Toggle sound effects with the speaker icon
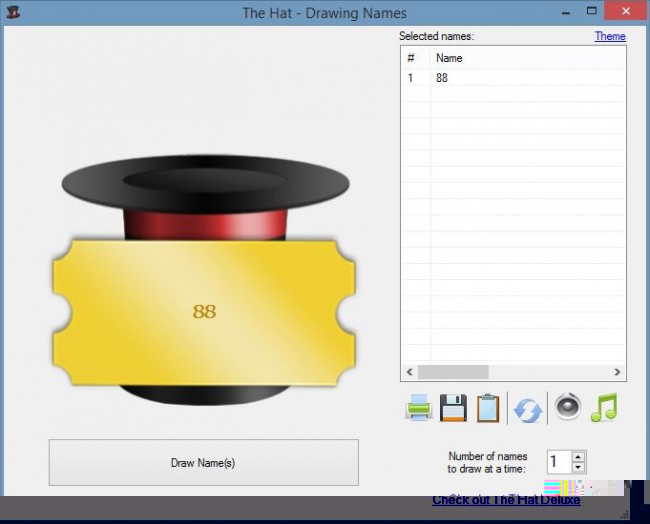The image size is (650, 524). click(x=567, y=407)
